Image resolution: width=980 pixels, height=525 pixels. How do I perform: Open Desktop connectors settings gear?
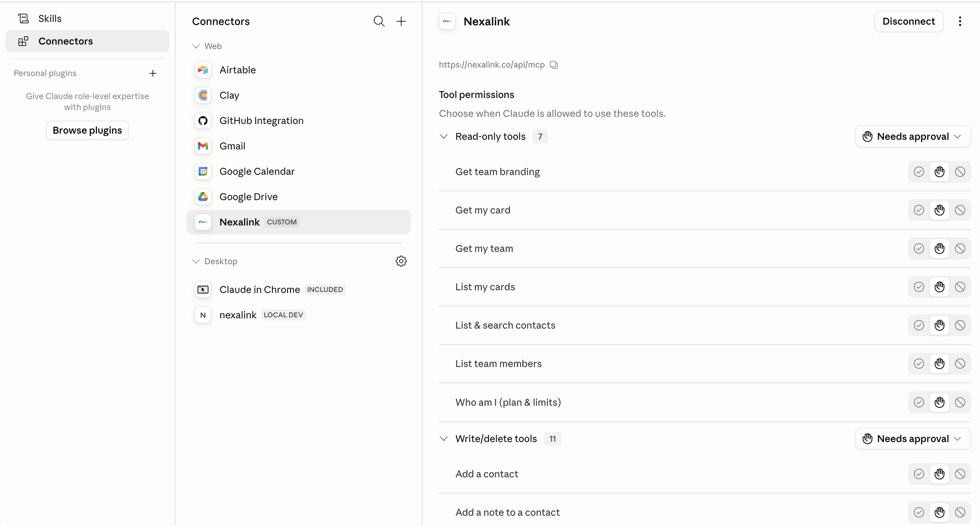(x=401, y=261)
